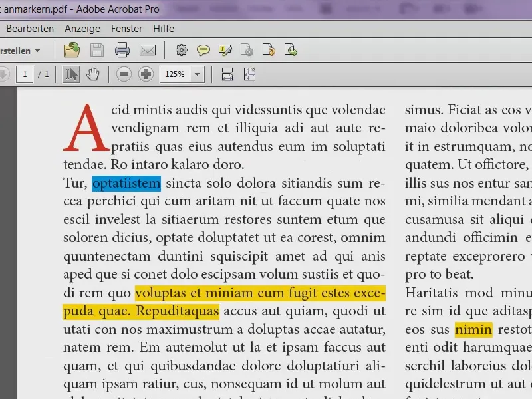Open the Fenster menu

click(126, 29)
